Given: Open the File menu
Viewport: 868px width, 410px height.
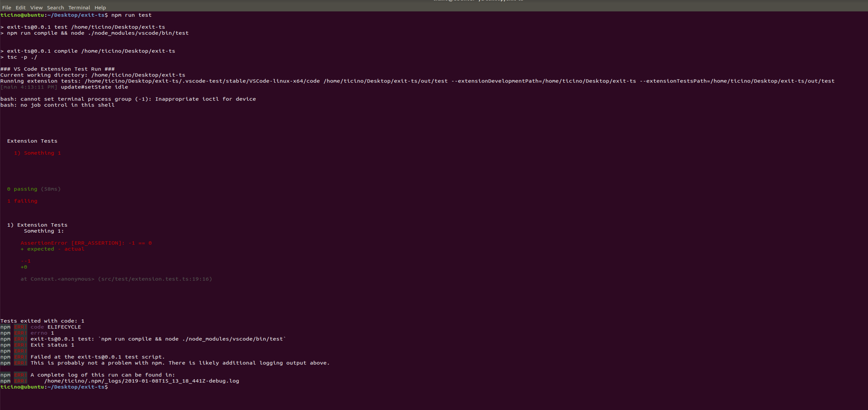Looking at the screenshot, I should pyautogui.click(x=7, y=7).
